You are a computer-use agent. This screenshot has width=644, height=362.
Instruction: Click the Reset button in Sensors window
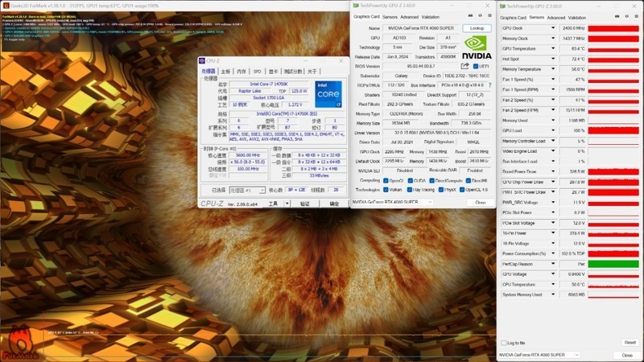630,343
